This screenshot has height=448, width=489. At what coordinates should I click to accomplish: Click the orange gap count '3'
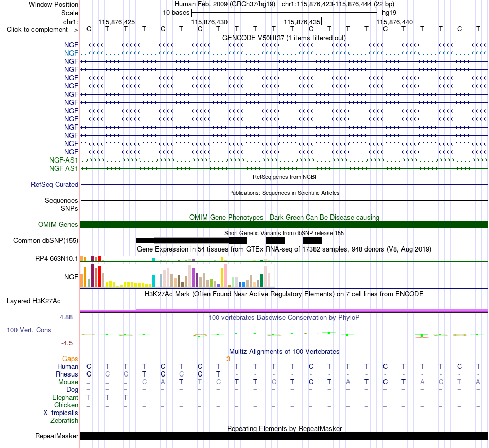[228, 359]
